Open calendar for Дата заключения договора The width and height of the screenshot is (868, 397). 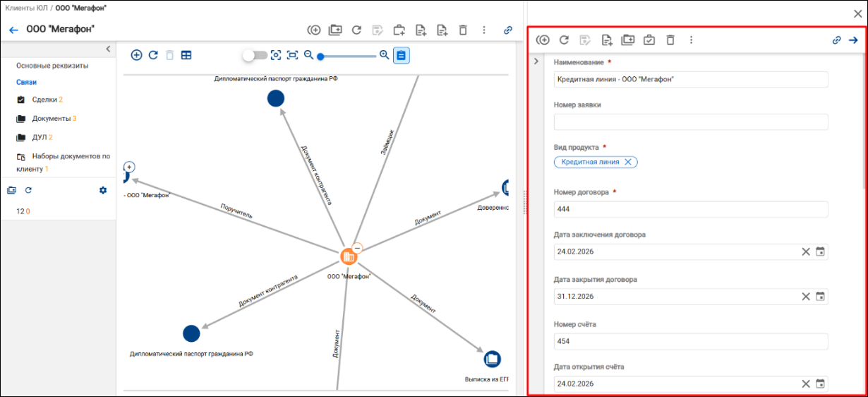tap(820, 251)
